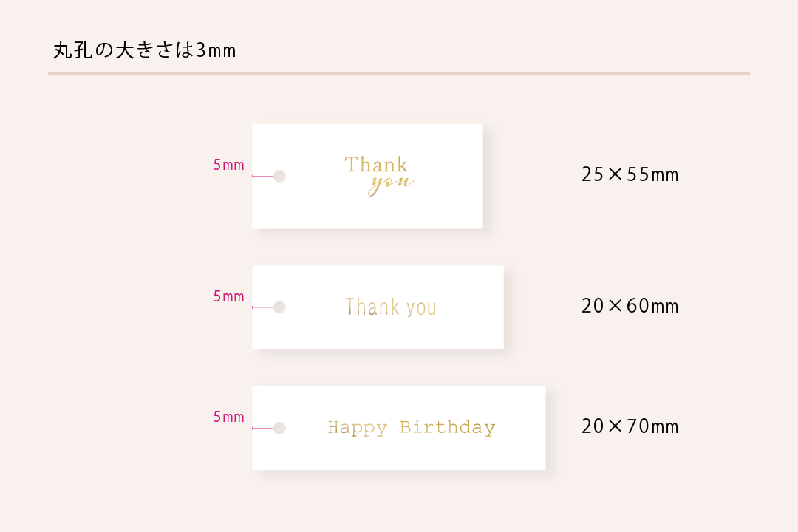
Task: Click the gold 'Happy Birthday' text
Action: point(412,428)
